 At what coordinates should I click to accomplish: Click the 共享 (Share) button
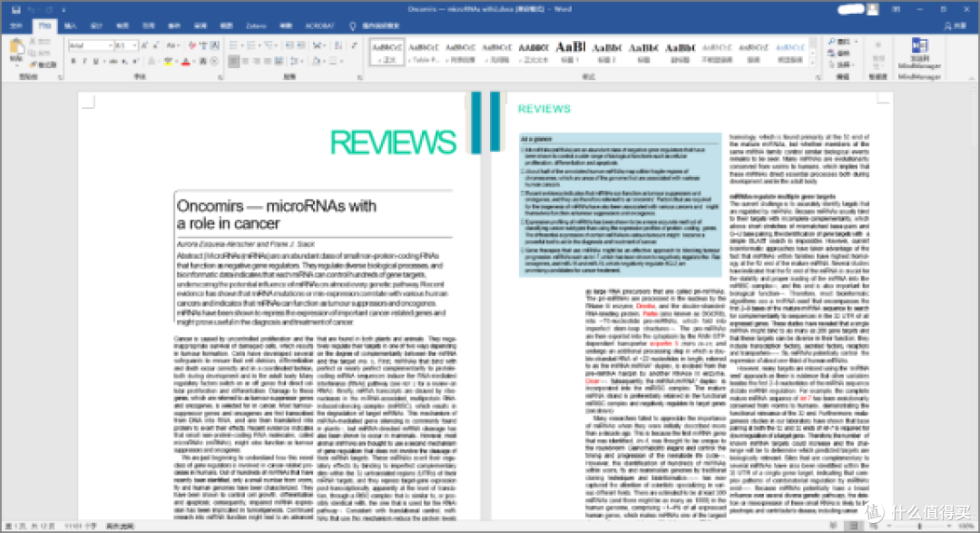(x=955, y=25)
